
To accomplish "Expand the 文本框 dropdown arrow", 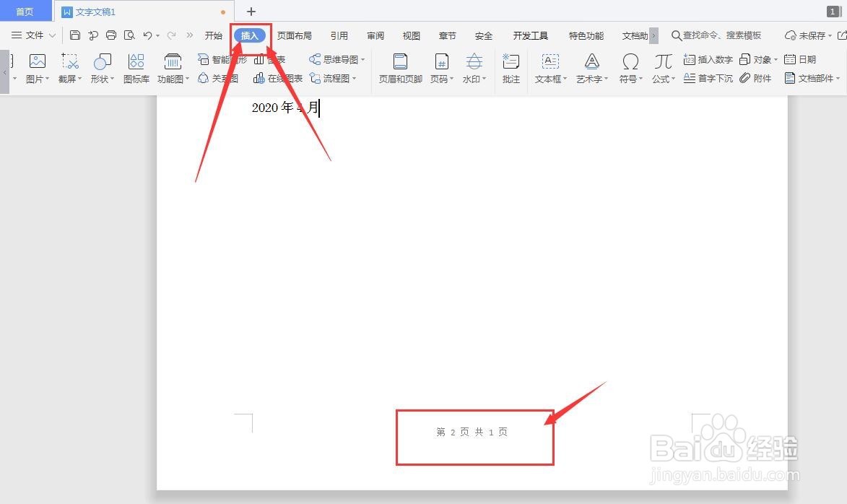I will [565, 79].
